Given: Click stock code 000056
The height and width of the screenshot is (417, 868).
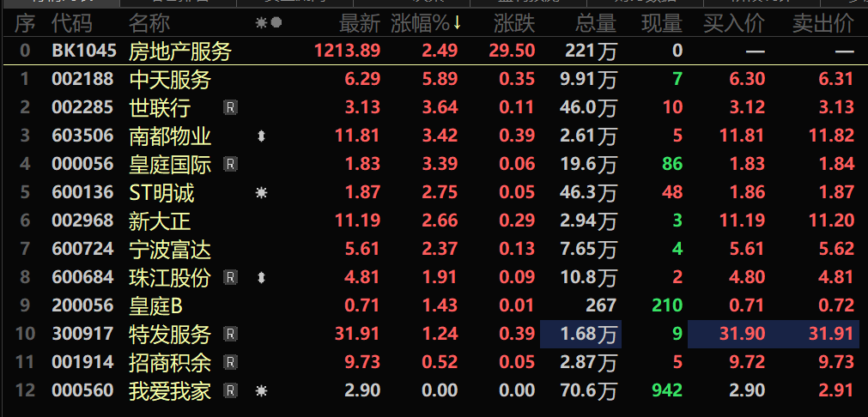Looking at the screenshot, I should tap(82, 164).
